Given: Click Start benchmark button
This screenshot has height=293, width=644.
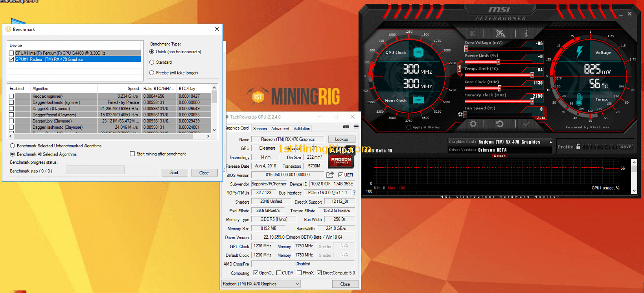Looking at the screenshot, I should (174, 172).
